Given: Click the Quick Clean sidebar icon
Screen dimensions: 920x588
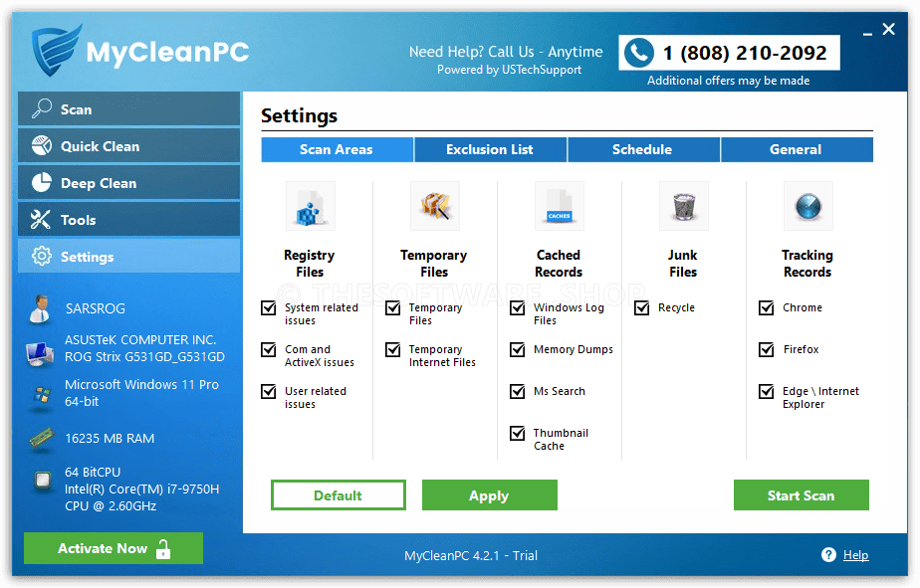Looking at the screenshot, I should [x=42, y=145].
